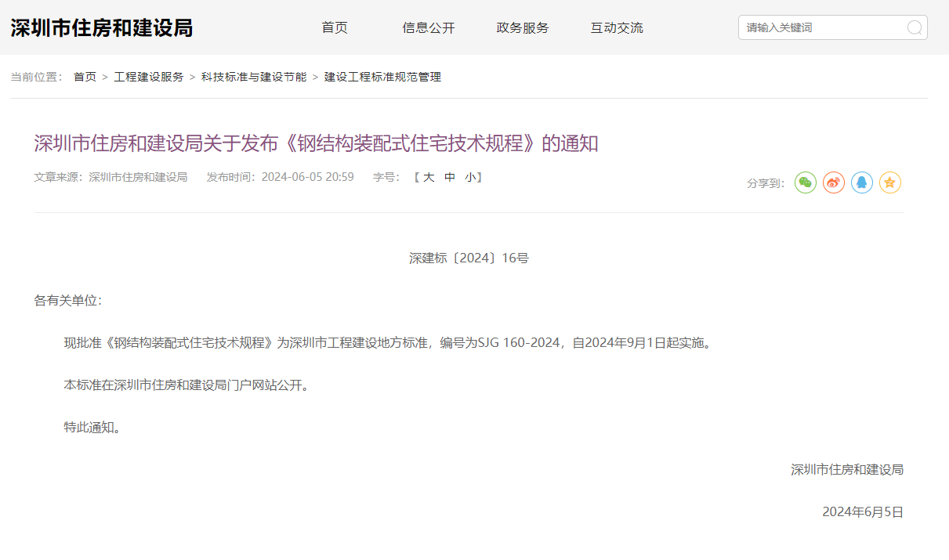This screenshot has height=560, width=949.
Task: Share the article to Sina Weibo
Action: click(x=834, y=182)
